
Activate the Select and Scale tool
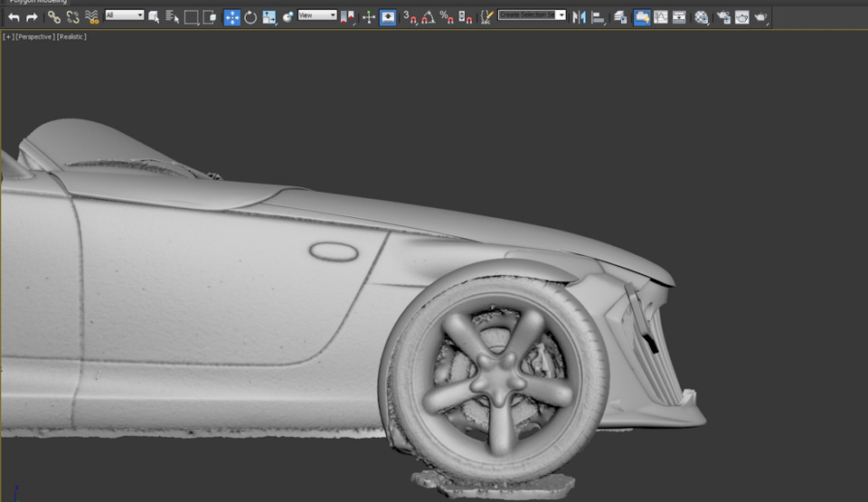[x=269, y=17]
